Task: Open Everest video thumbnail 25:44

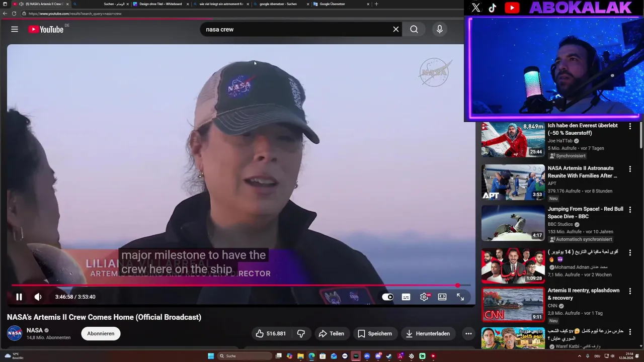Action: click(x=513, y=140)
